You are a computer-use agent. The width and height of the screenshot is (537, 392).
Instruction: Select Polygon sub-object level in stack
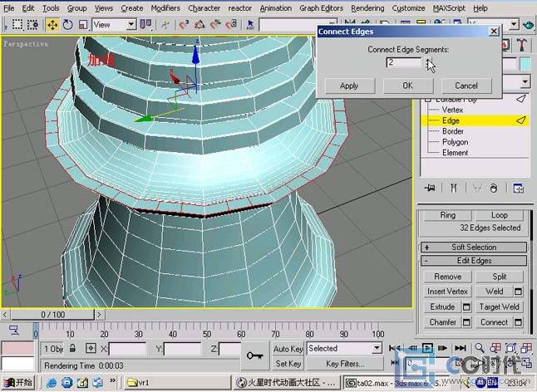[455, 142]
